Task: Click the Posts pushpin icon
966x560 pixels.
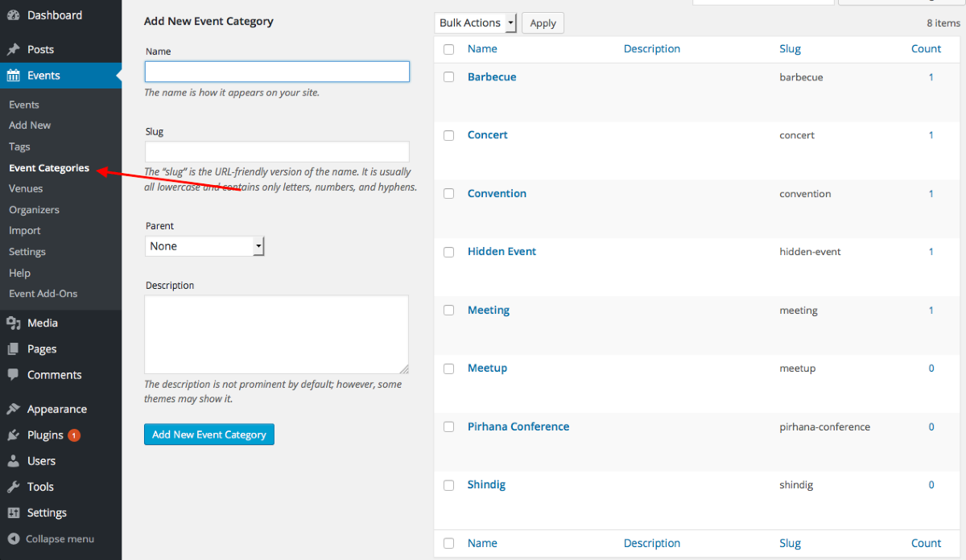Action: point(14,49)
